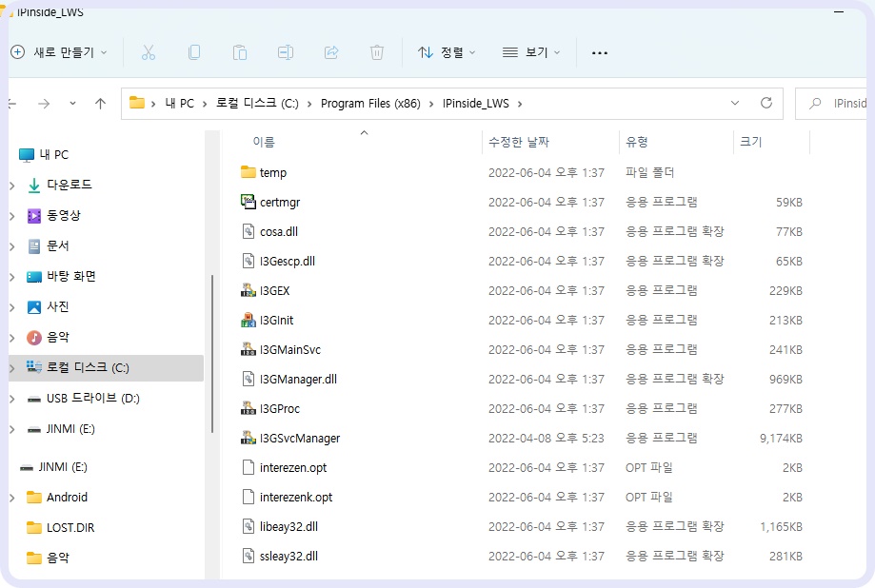The width and height of the screenshot is (875, 588).
Task: Select the I3GSvcManager application icon
Action: [248, 438]
